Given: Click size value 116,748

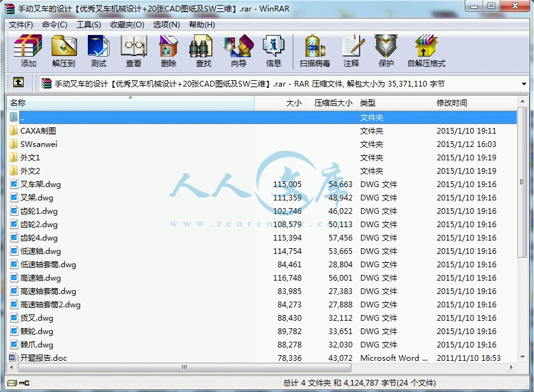Looking at the screenshot, I should tap(287, 278).
